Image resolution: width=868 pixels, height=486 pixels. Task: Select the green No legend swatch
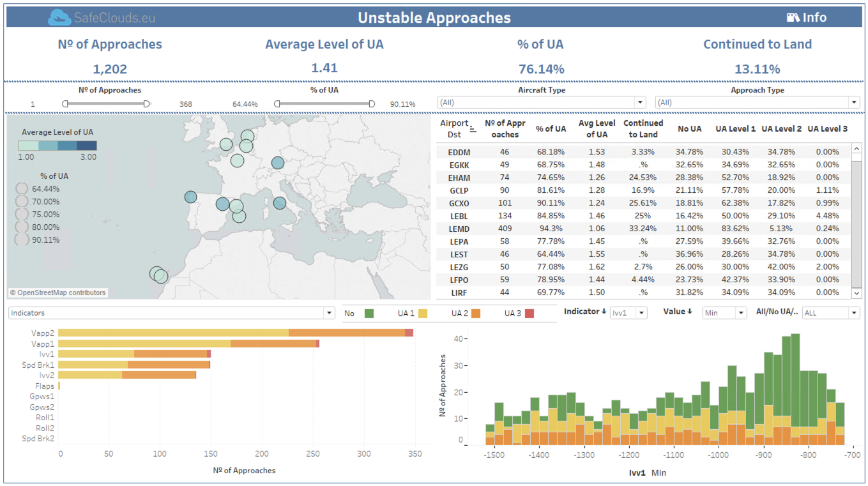click(x=369, y=314)
